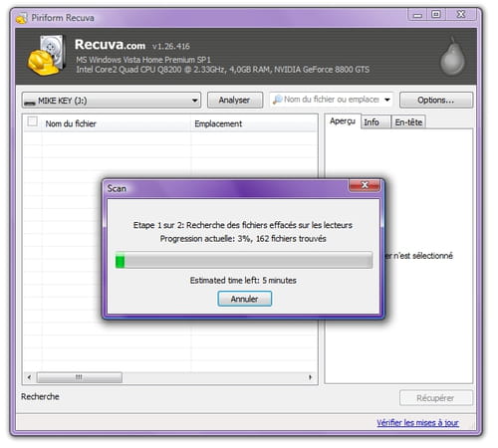This screenshot has width=498, height=448.
Task: Click the green scan progress bar
Action: (244, 260)
